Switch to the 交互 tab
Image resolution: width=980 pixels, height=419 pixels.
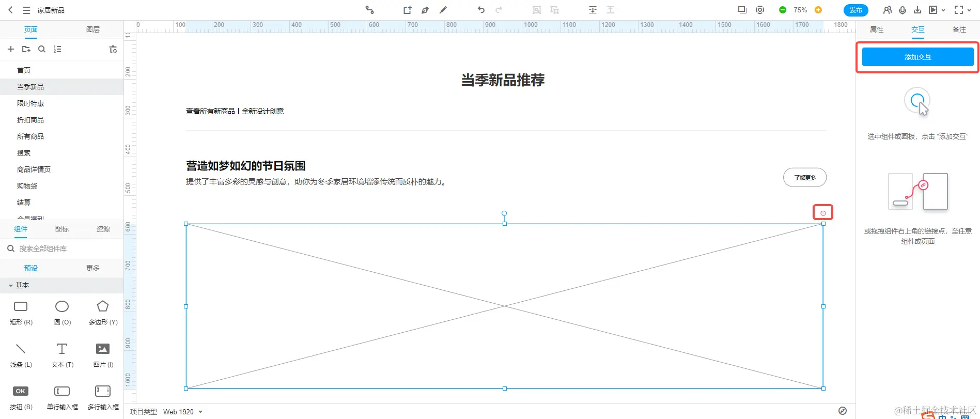point(918,29)
